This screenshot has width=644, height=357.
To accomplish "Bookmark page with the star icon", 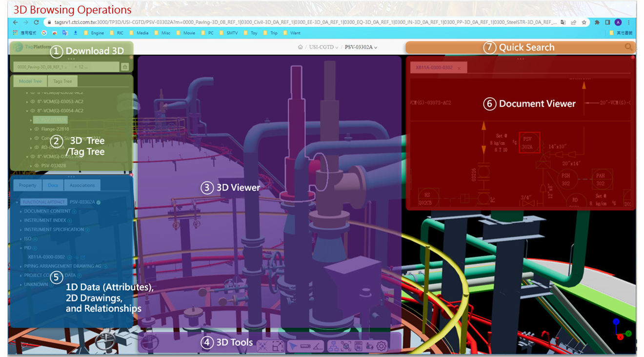I will (x=584, y=22).
